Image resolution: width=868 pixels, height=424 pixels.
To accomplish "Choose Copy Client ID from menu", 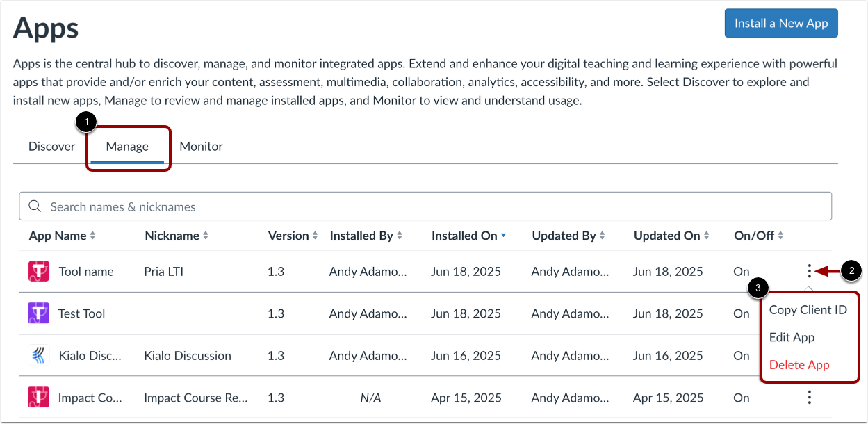I will (x=808, y=310).
